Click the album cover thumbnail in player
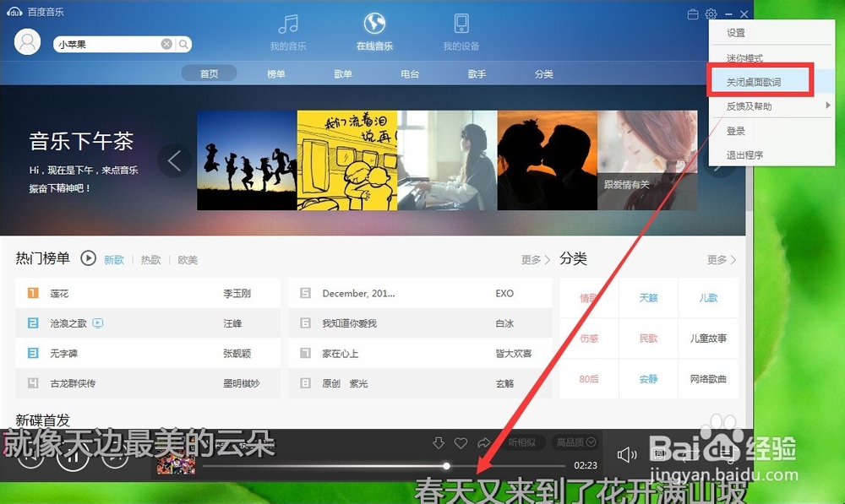Screen dimensions: 845x504 click(177, 463)
